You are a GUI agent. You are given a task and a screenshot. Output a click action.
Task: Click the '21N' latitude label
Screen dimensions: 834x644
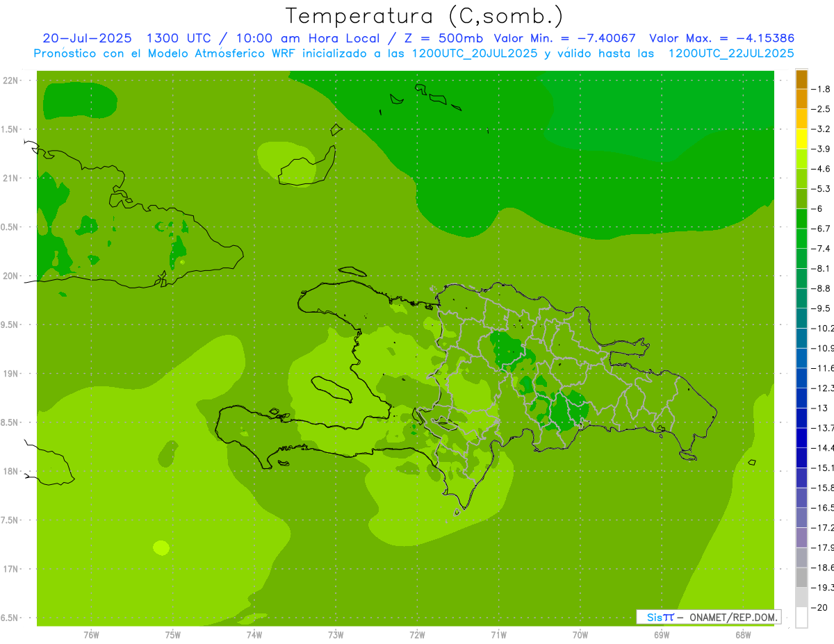[x=11, y=178]
